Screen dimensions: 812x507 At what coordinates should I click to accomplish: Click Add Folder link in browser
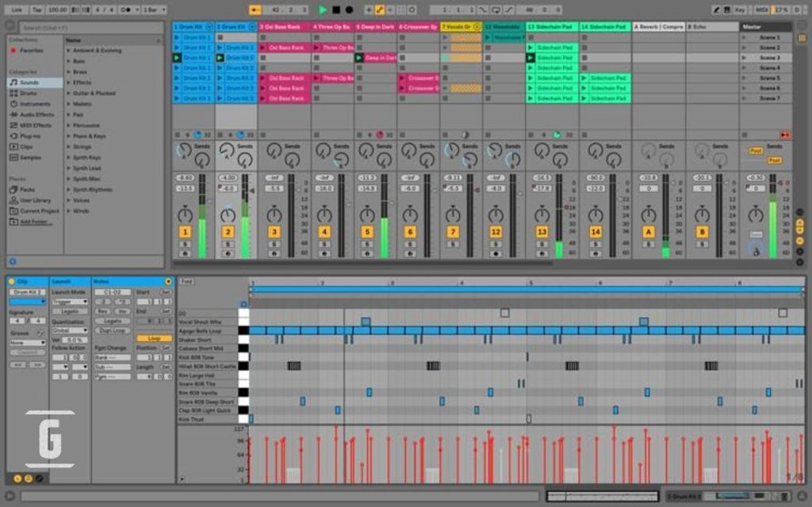tap(36, 222)
